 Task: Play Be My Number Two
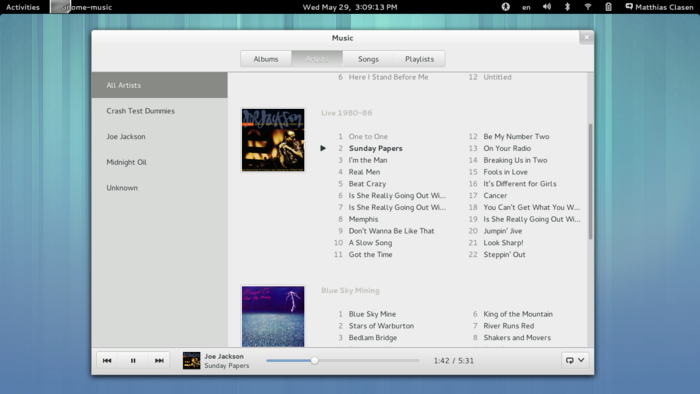tap(517, 137)
